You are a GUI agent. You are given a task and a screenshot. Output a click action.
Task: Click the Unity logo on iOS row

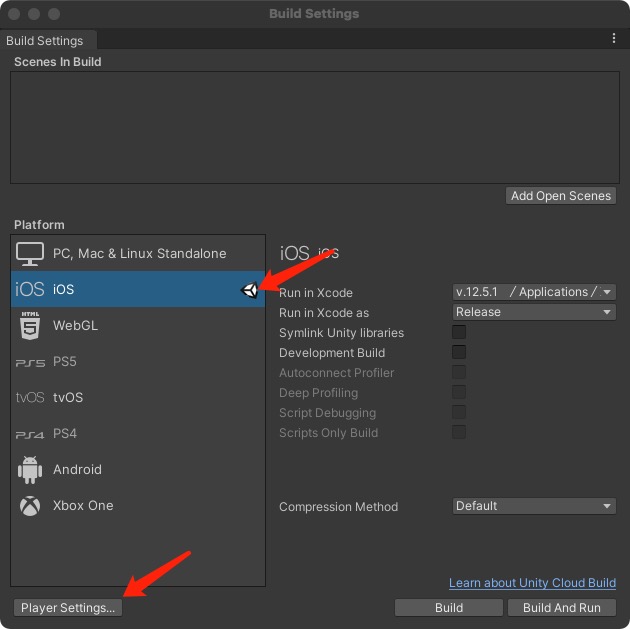[249, 290]
